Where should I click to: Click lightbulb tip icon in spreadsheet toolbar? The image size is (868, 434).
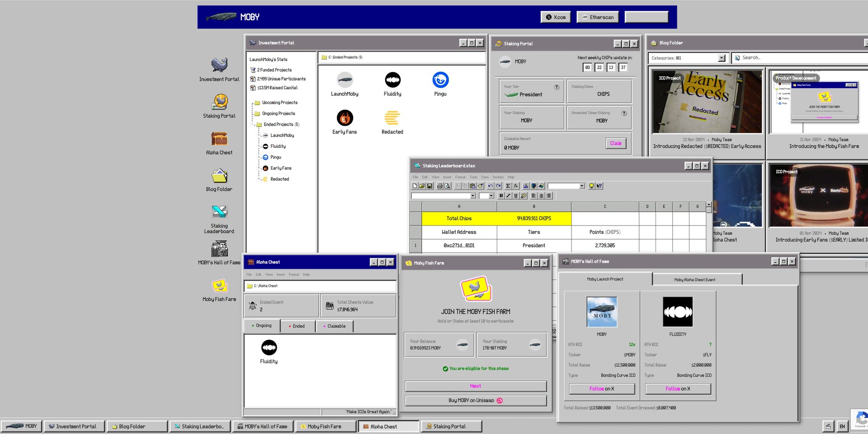click(591, 186)
